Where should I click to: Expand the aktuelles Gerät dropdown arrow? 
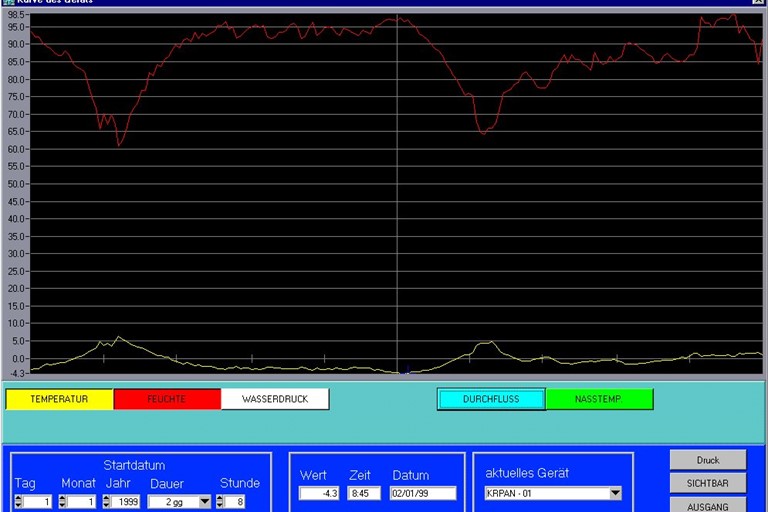pos(615,493)
